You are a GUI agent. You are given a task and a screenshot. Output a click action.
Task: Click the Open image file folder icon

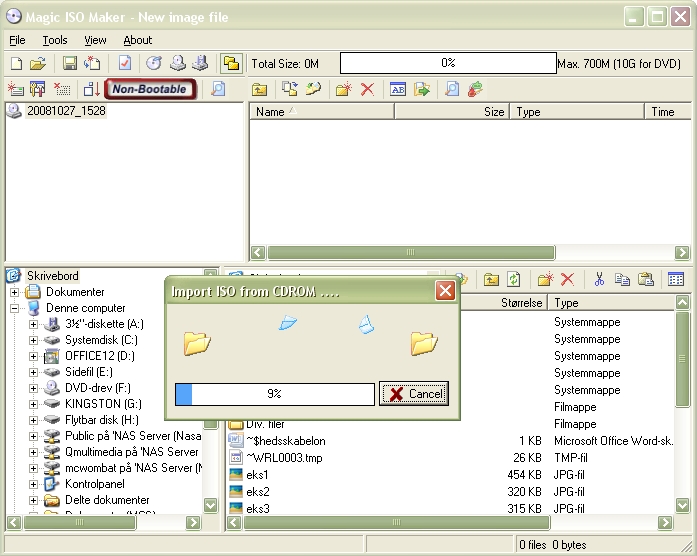(37, 63)
